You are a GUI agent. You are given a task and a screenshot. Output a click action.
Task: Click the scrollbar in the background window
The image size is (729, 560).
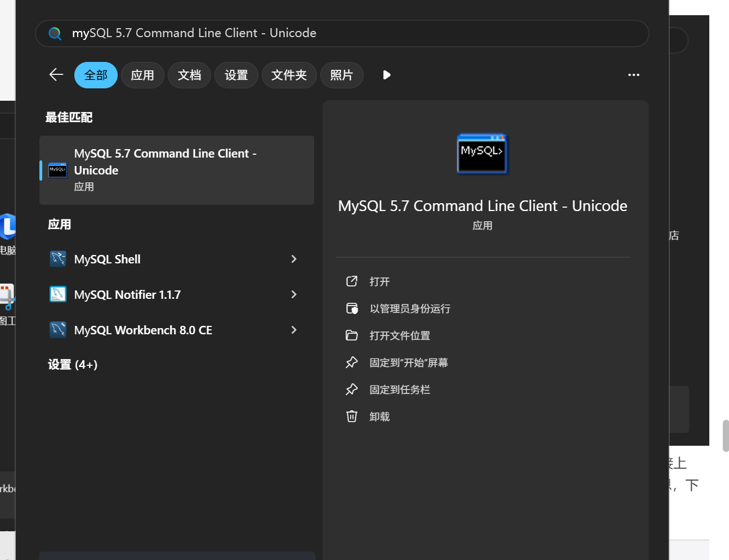coord(726,436)
